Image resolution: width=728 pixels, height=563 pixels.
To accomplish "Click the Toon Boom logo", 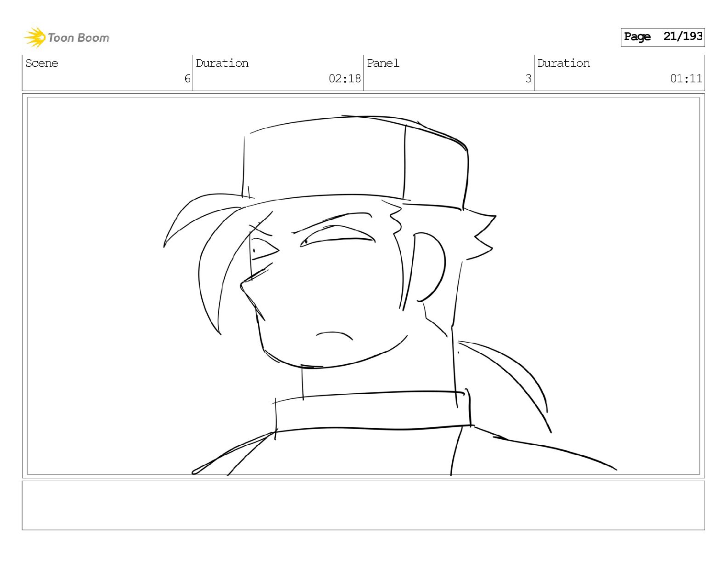I will coord(67,37).
